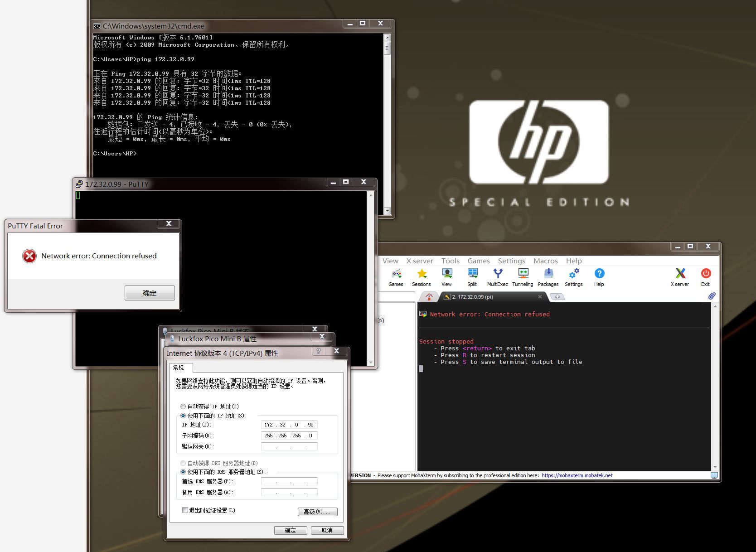Click OK in the TCP/IPv4 properties dialog
756x552 pixels.
[291, 531]
